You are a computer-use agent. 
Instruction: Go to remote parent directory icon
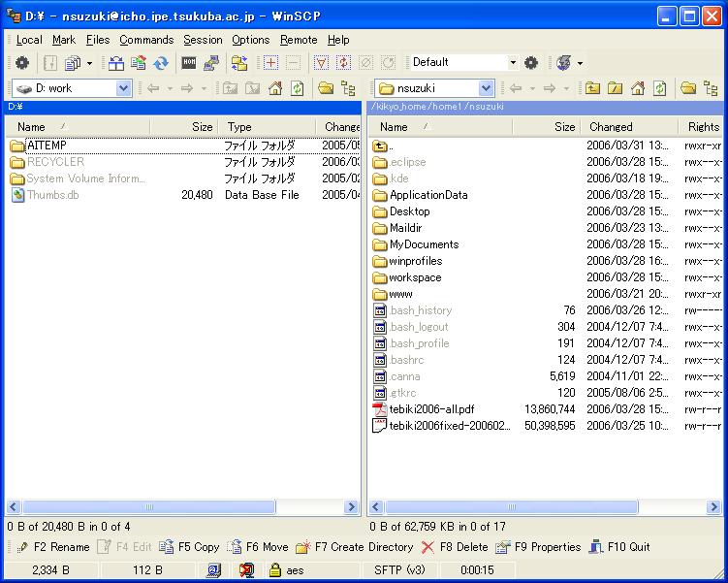pyautogui.click(x=592, y=88)
